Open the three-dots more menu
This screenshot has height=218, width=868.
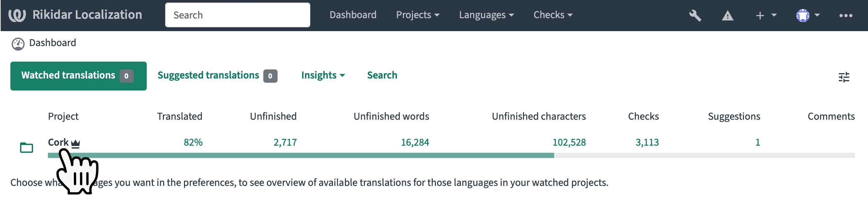pos(845,16)
